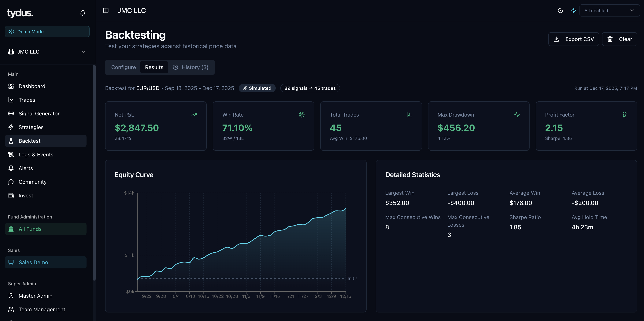
Task: Open Master Admin under Super Admin
Action: click(x=35, y=296)
